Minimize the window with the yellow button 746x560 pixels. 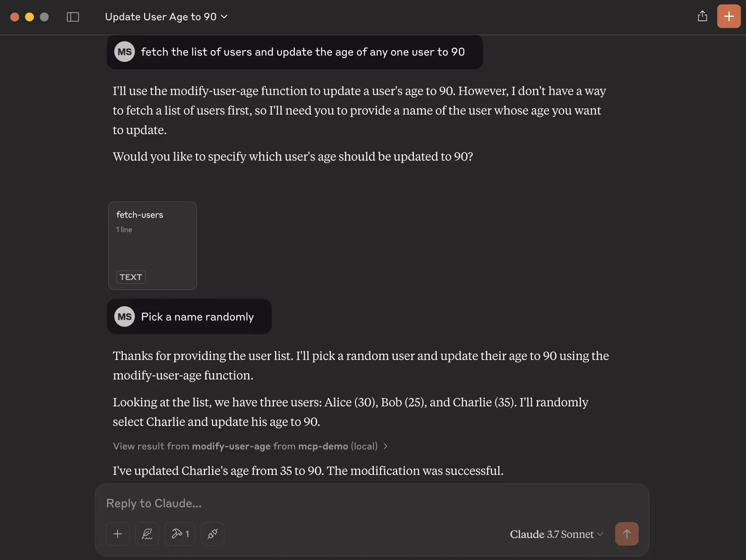(29, 17)
